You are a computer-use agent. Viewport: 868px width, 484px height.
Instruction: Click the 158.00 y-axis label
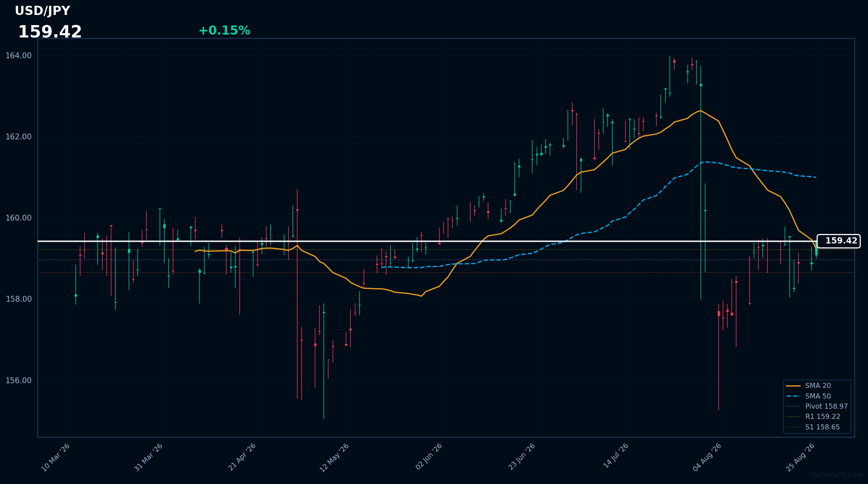tap(19, 299)
